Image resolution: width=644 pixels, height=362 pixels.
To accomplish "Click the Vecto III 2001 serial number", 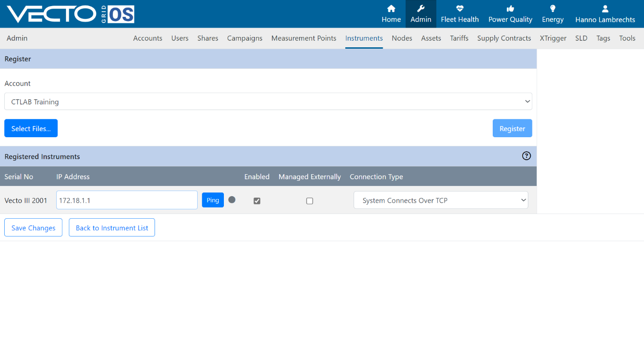I will 26,200.
